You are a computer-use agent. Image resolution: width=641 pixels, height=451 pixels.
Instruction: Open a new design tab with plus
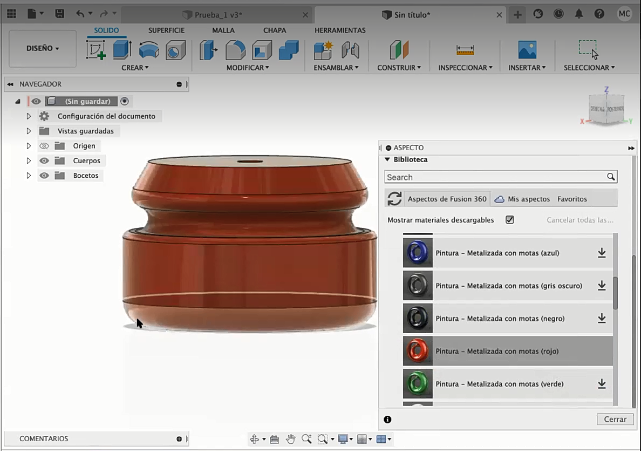pyautogui.click(x=518, y=15)
